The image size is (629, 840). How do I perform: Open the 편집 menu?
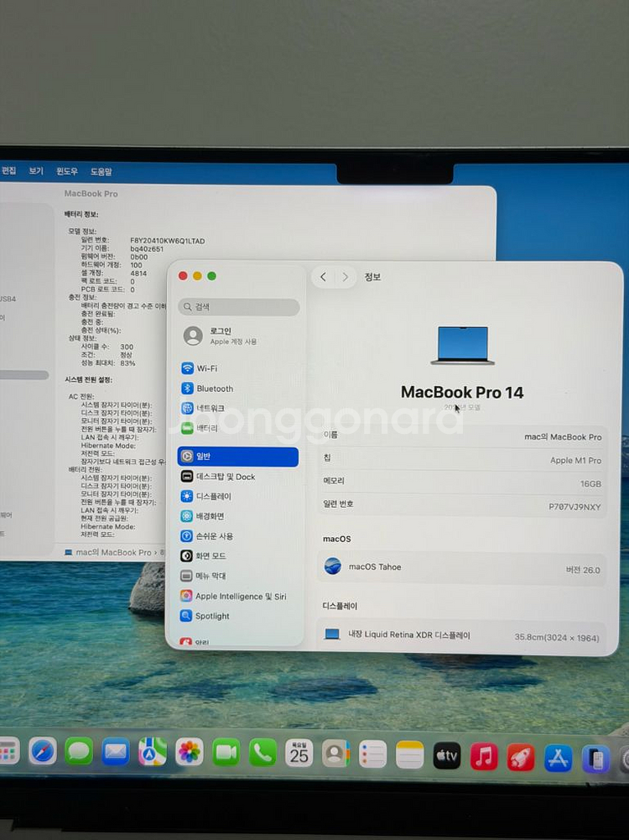8,170
